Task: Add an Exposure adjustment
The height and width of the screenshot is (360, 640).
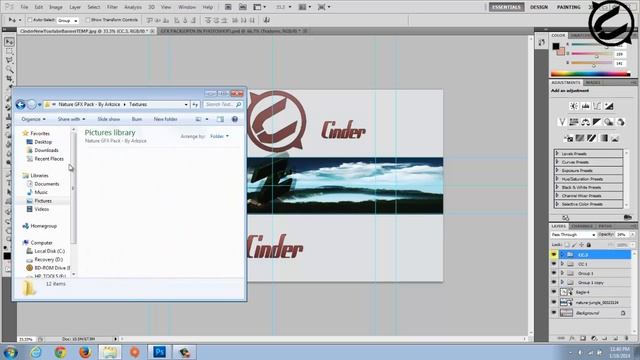Action: [609, 106]
